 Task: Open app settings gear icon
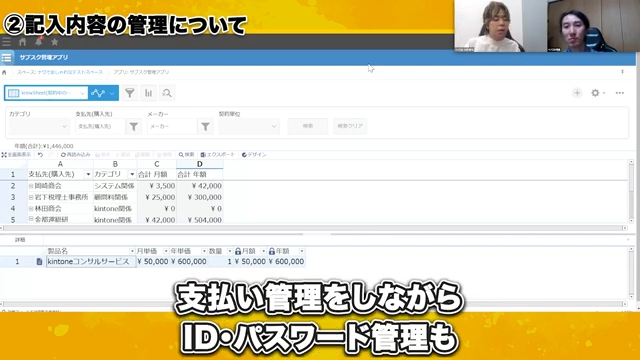pyautogui.click(x=595, y=93)
